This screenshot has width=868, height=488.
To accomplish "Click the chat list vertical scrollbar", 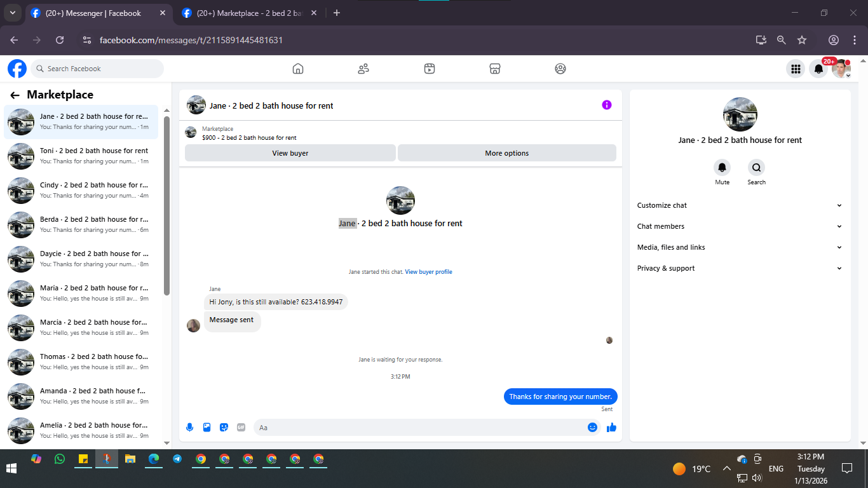I will coord(167,205).
